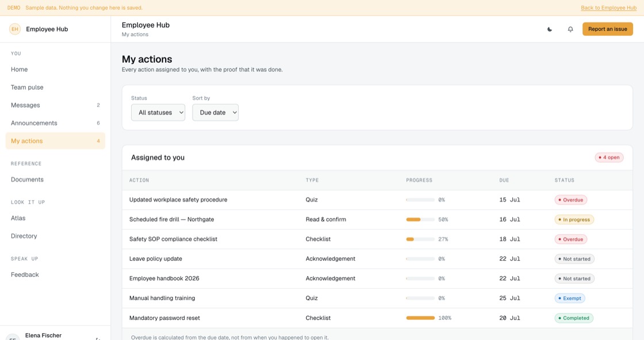Click the 18 Jul due date
The width and height of the screenshot is (644, 340).
pyautogui.click(x=509, y=239)
